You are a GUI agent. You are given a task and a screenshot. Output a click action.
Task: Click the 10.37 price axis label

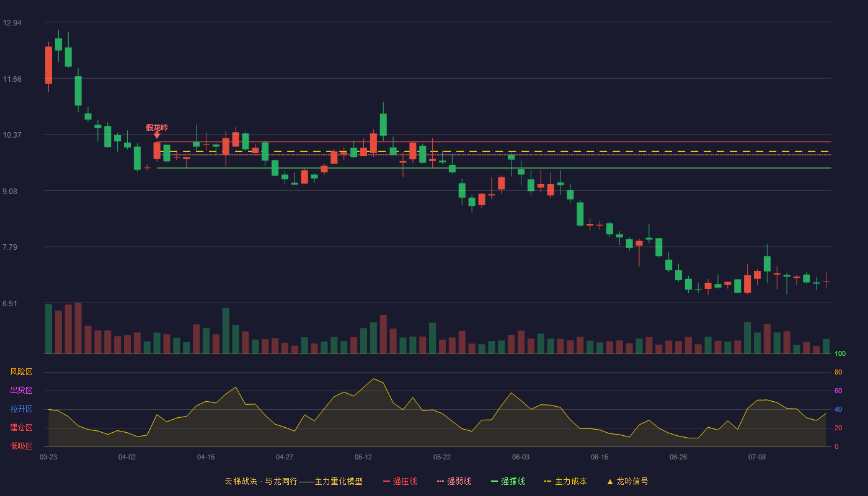(x=12, y=135)
